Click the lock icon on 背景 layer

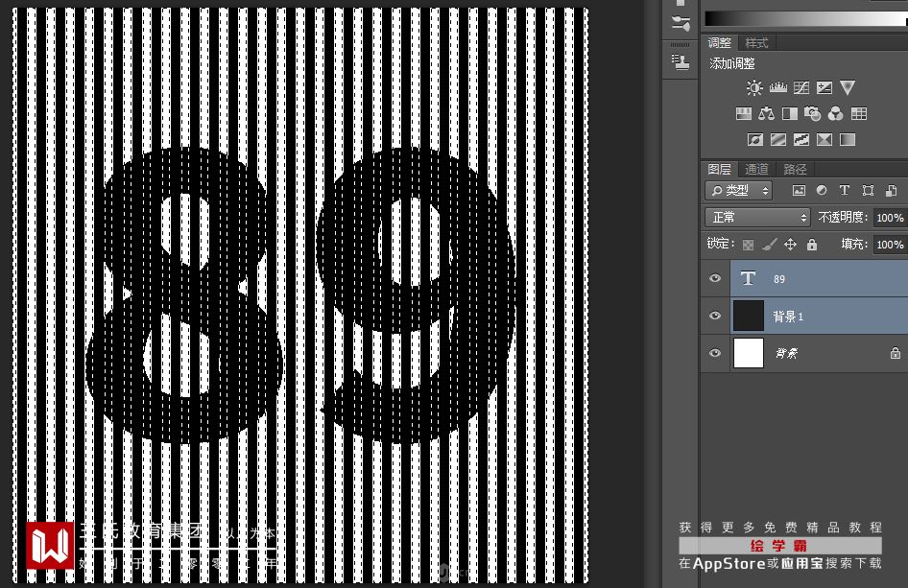point(896,352)
